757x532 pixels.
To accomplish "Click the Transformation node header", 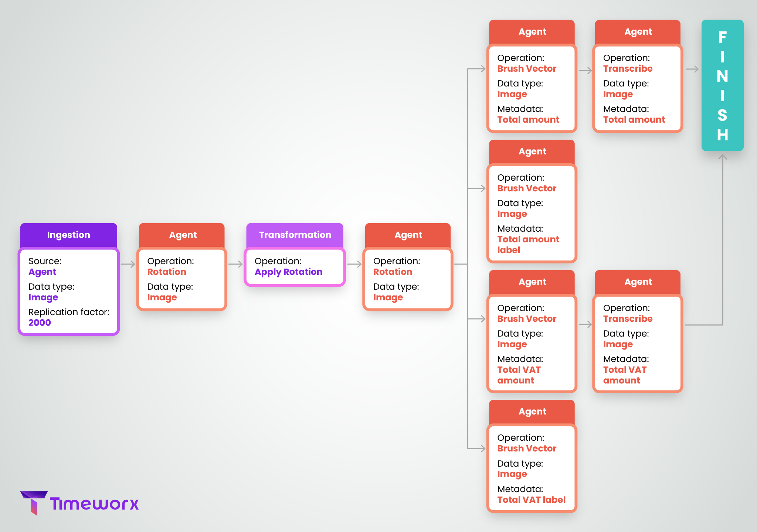I will click(x=295, y=235).
